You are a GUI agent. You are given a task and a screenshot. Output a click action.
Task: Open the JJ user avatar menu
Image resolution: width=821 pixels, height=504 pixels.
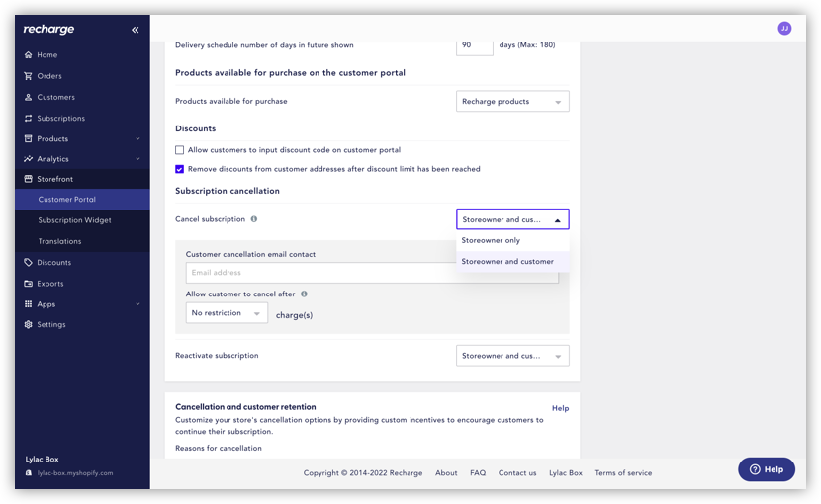click(784, 29)
